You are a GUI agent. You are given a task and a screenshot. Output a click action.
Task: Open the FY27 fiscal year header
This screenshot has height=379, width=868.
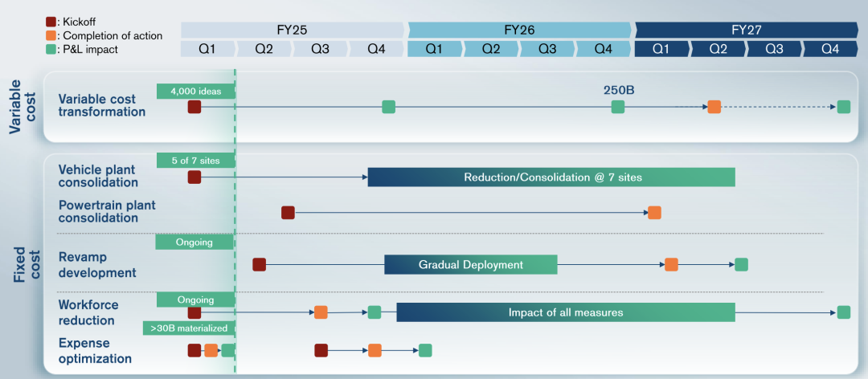point(746,31)
